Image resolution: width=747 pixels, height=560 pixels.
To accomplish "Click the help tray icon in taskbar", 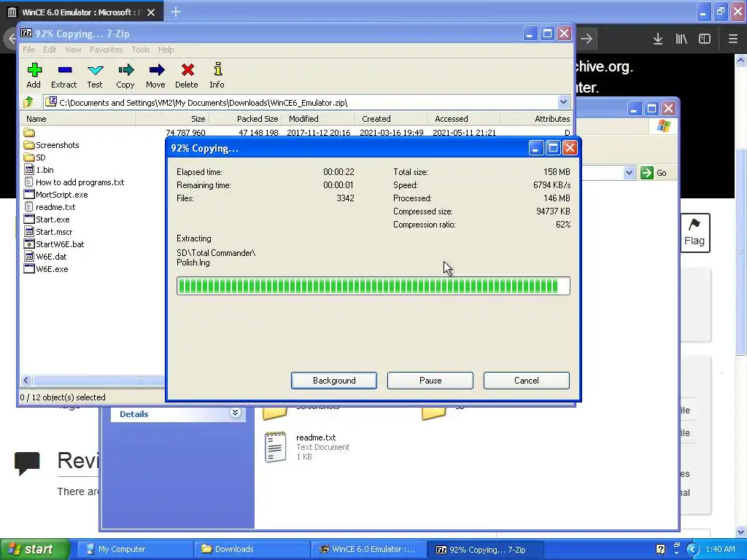I will click(660, 549).
